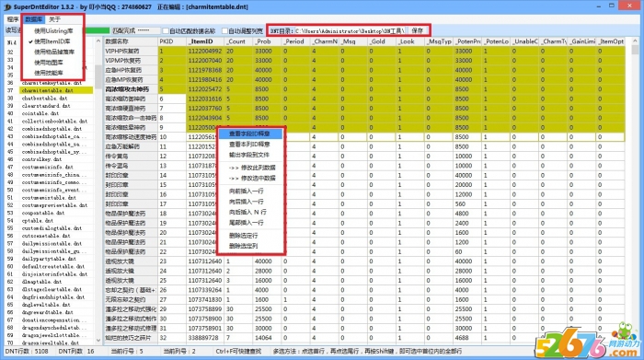Select 查看本列ID释意 in context menu
Image resolution: width=644 pixels, height=360 pixels.
pyautogui.click(x=249, y=145)
